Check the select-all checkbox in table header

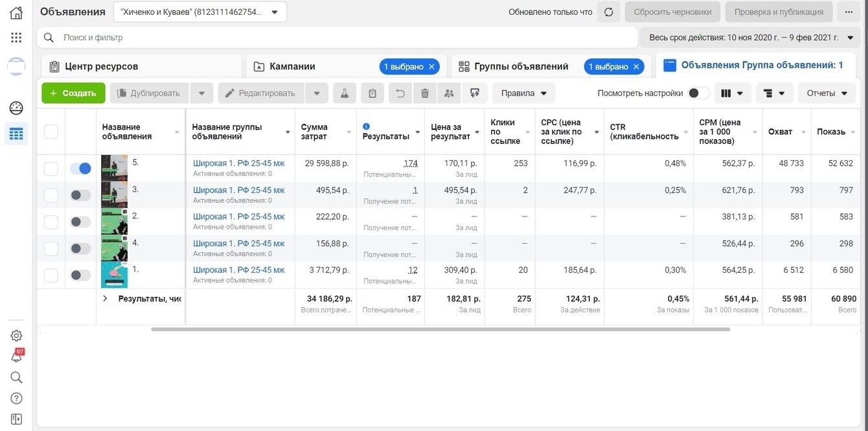(51, 132)
